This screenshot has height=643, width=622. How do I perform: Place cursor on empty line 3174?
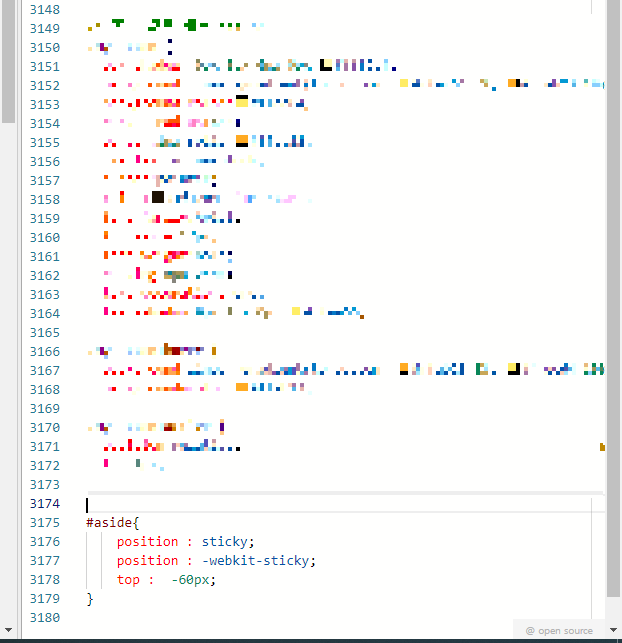tap(344, 504)
